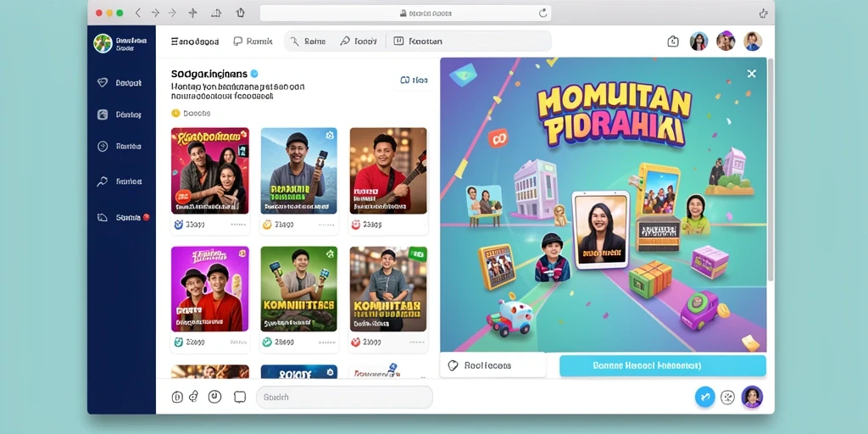
Task: Click the second user avatar in header
Action: [x=726, y=41]
